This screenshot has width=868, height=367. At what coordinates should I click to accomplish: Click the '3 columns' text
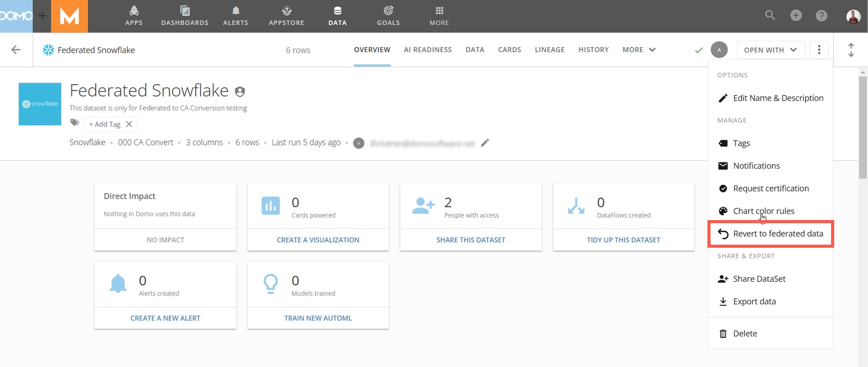204,142
